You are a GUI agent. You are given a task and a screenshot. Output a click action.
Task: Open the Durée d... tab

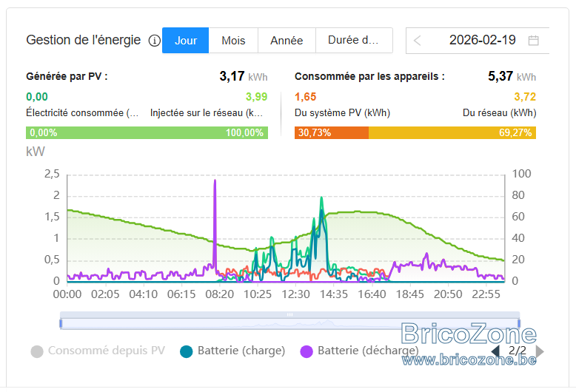(x=354, y=41)
